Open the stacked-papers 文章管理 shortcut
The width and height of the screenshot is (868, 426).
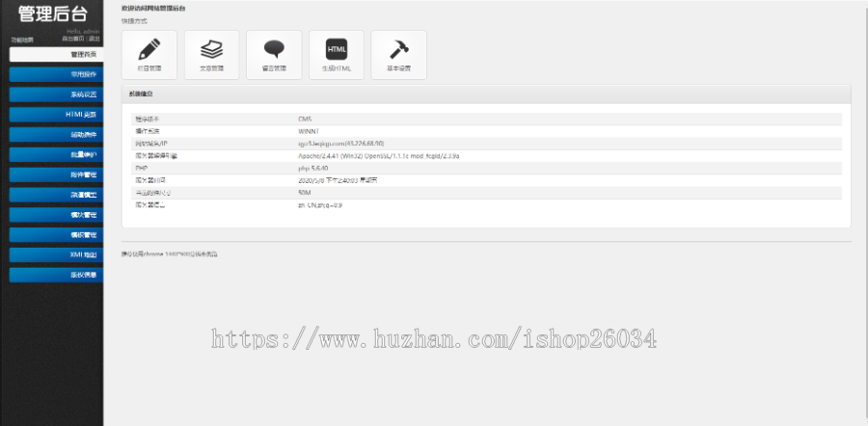coord(211,55)
